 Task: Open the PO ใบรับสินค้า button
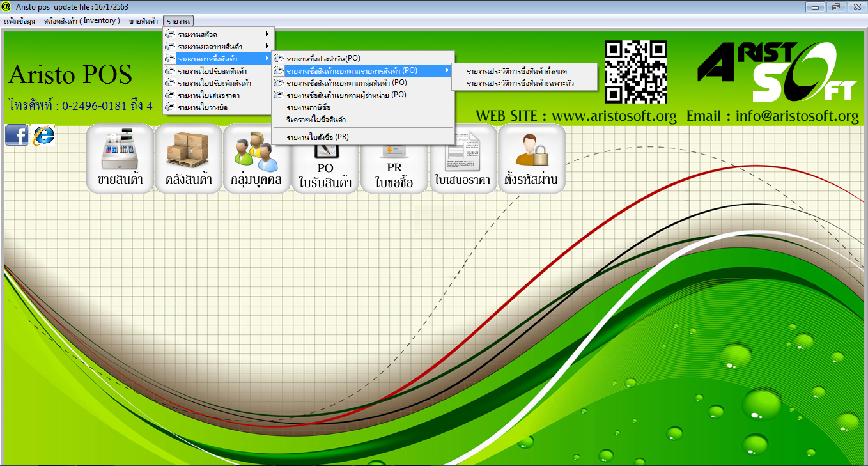325,167
